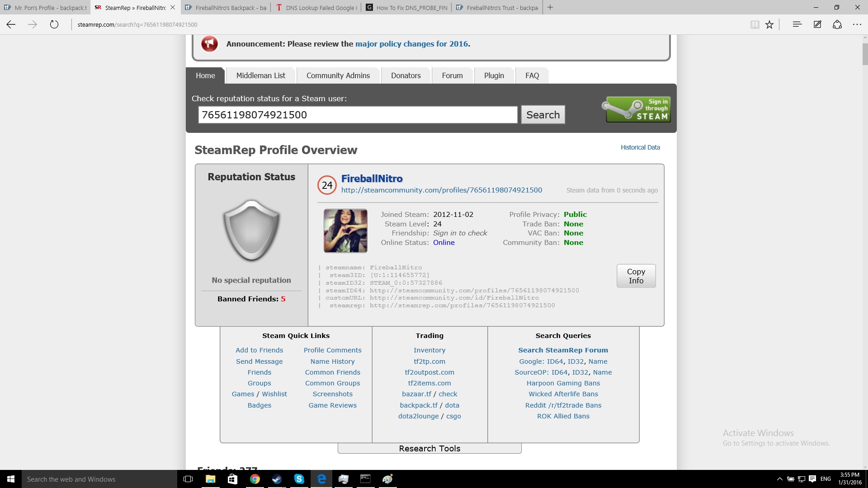Add page to favorites star icon

769,25
